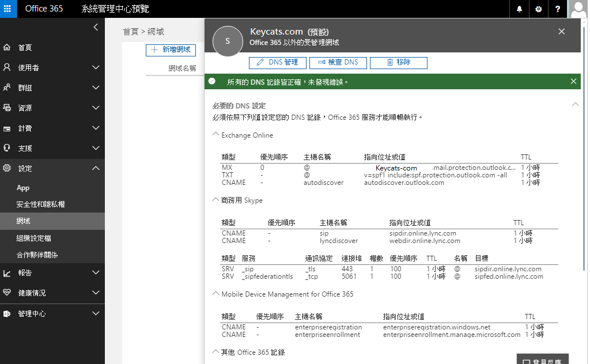The height and width of the screenshot is (364, 590).
Task: Click the 支援 support headset icon
Action: tap(7, 148)
